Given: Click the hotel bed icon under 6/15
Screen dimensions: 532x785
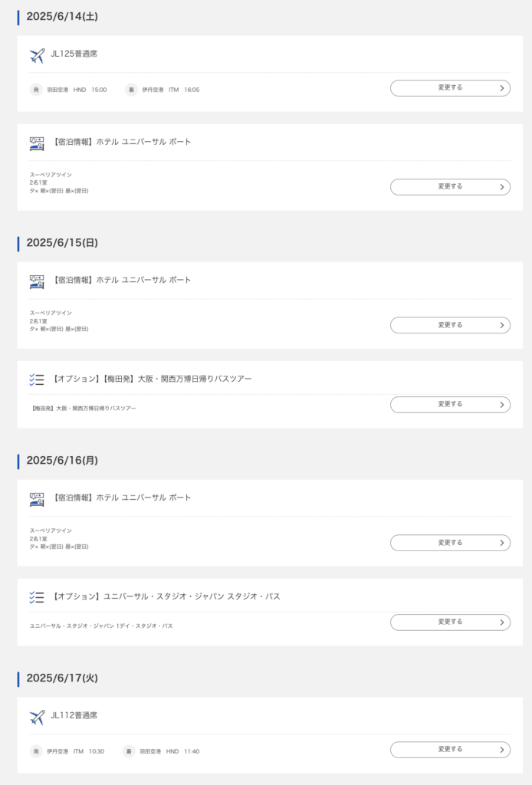Looking at the screenshot, I should tap(37, 281).
